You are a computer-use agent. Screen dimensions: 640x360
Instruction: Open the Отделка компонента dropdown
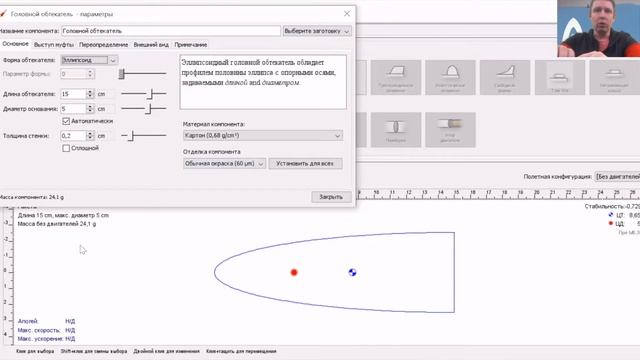point(224,164)
